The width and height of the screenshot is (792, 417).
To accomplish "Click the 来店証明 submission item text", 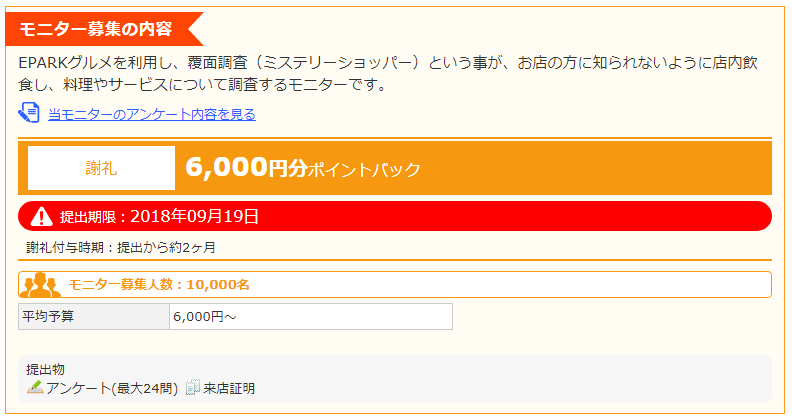I will click(229, 388).
